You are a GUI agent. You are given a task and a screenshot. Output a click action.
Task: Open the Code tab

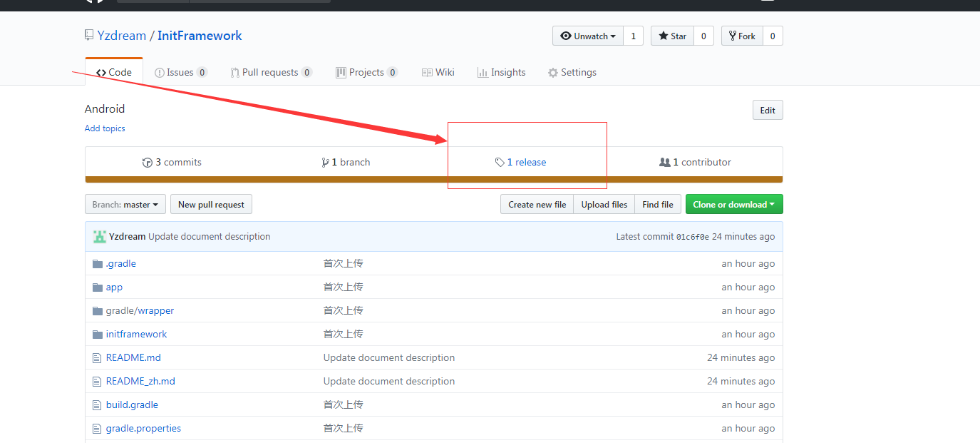[114, 72]
